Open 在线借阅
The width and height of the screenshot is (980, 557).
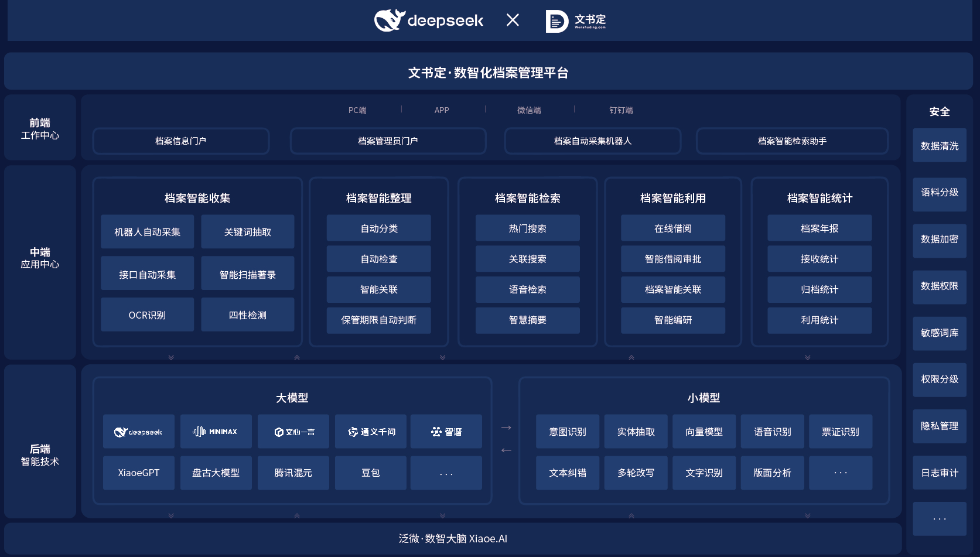coord(673,228)
